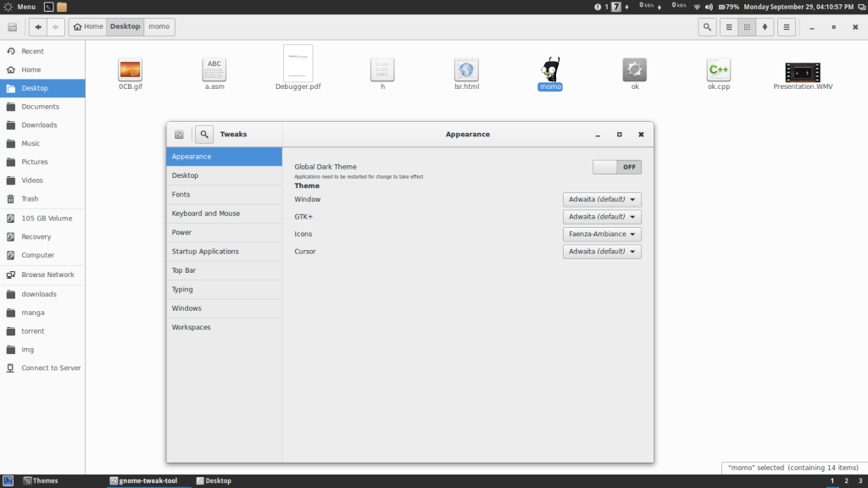Screen dimensions: 868x488
Task: Click the file manager search magnifier icon
Action: pyautogui.click(x=706, y=27)
